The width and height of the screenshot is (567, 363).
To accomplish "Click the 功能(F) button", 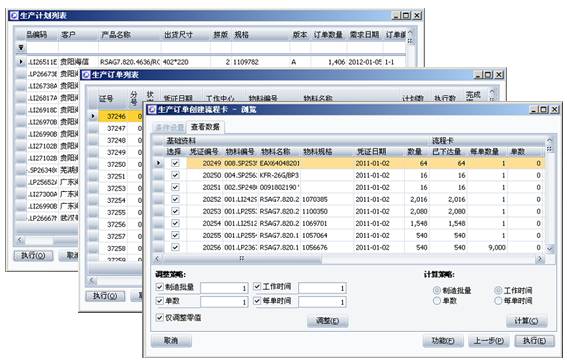I will [443, 341].
